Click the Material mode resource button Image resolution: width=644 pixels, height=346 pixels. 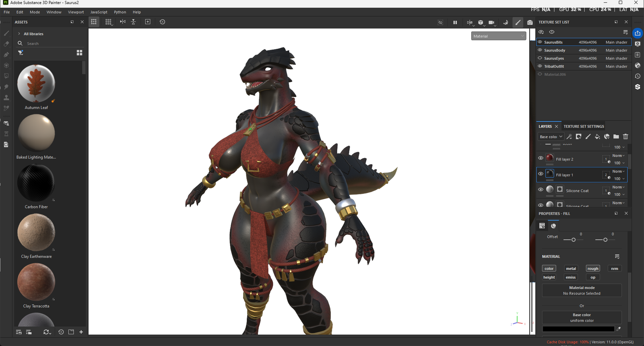tap(582, 290)
